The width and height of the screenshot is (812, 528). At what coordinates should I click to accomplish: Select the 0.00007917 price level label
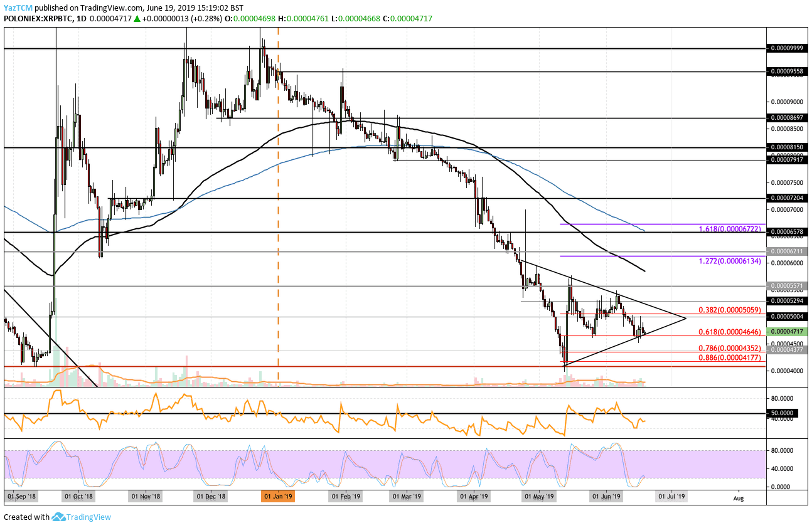click(788, 160)
